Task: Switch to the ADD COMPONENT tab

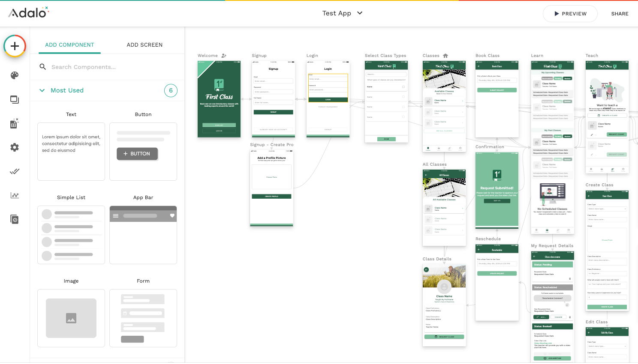Action: tap(69, 45)
